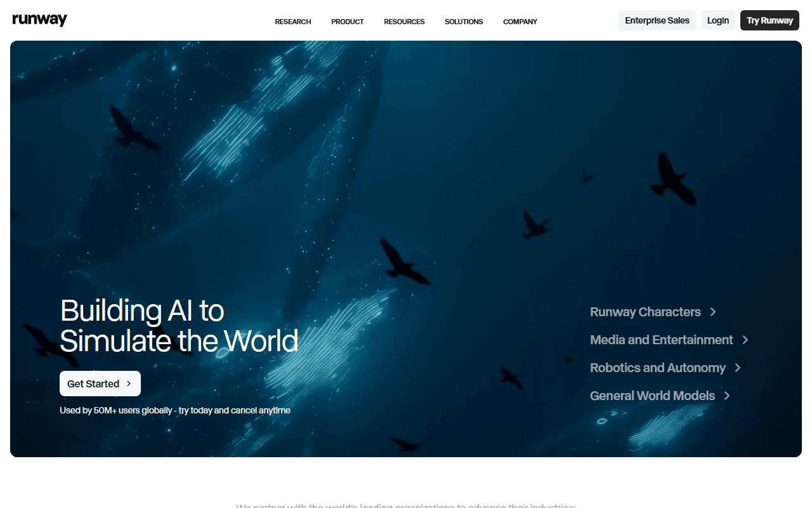
Task: Click the Try Runway button
Action: (x=769, y=20)
